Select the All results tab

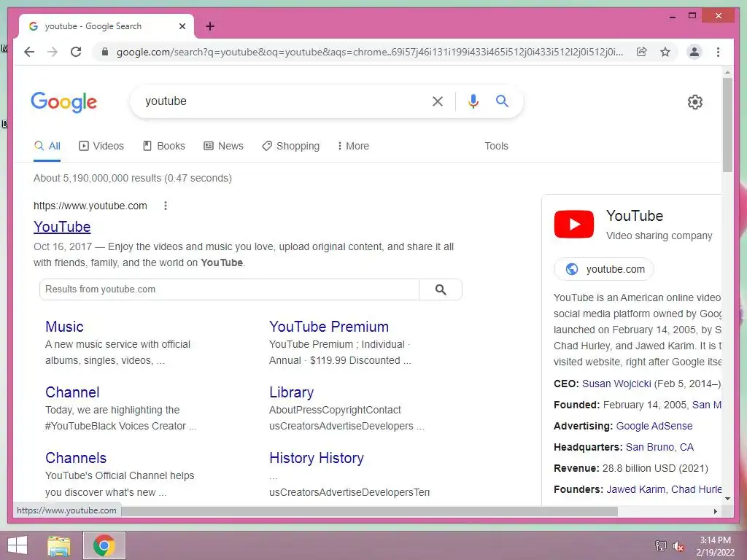pyautogui.click(x=47, y=146)
